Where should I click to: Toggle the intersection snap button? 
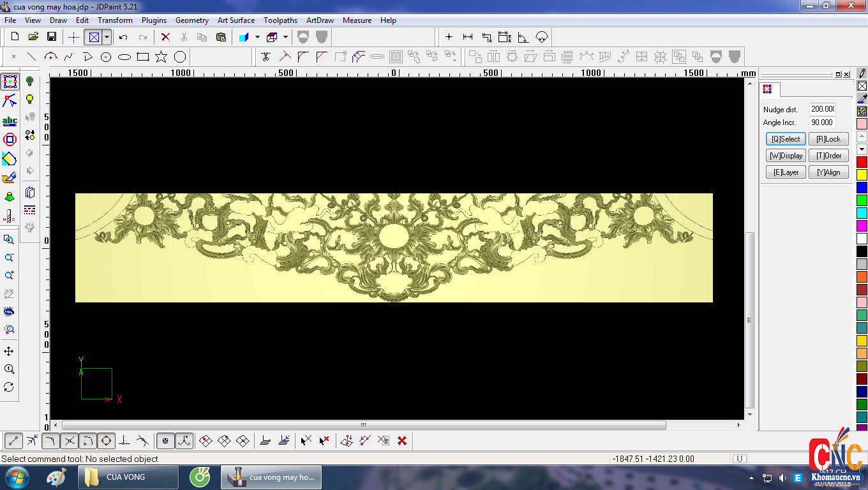[x=69, y=440]
